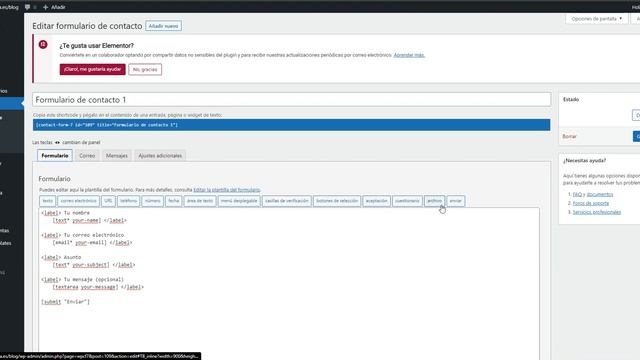Open Opciones de pantalla dropdown
The height and width of the screenshot is (360, 640).
(x=596, y=19)
